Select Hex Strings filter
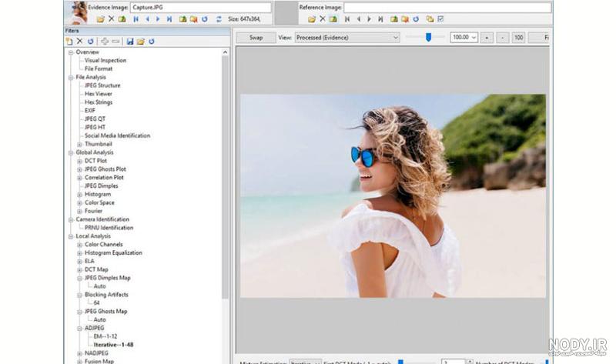This screenshot has height=364, width=616. pyautogui.click(x=99, y=102)
